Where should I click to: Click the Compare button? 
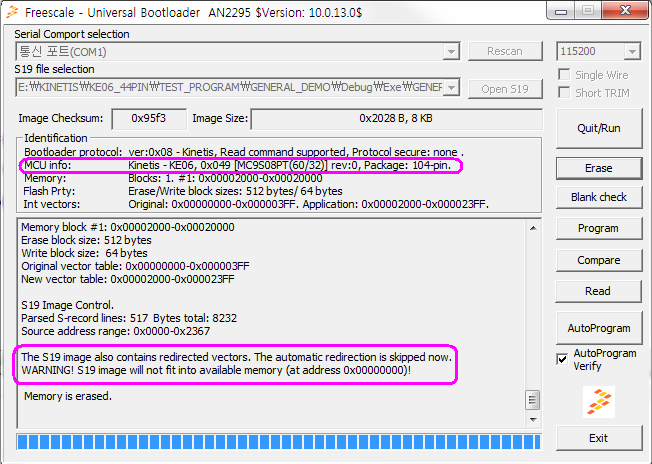[599, 260]
